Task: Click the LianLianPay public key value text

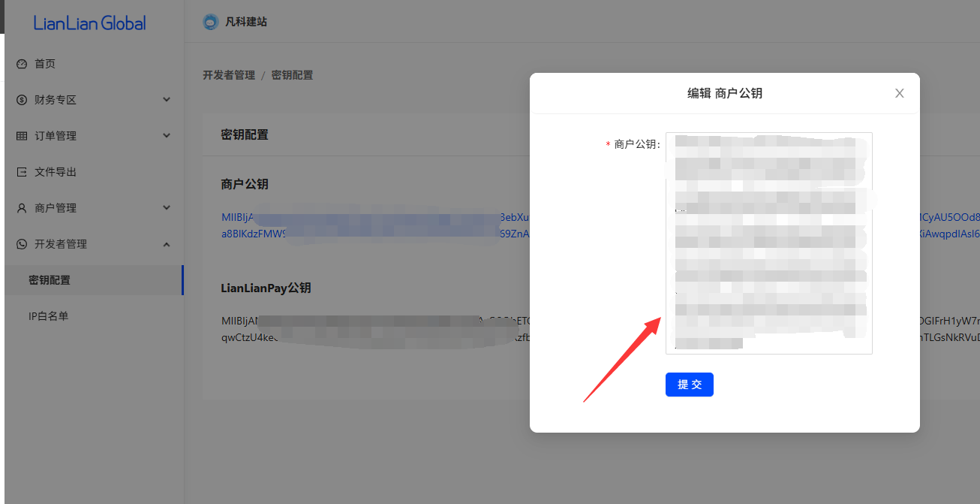Action: coord(600,329)
